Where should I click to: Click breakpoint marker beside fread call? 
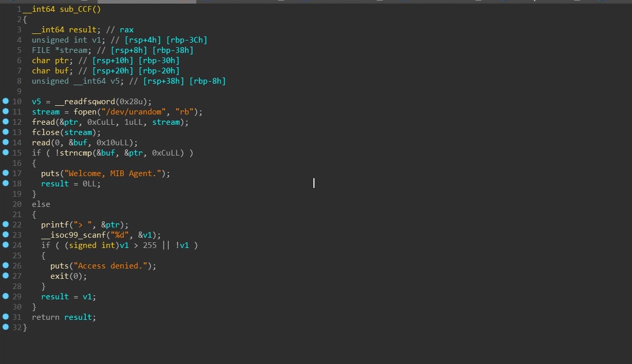point(6,122)
